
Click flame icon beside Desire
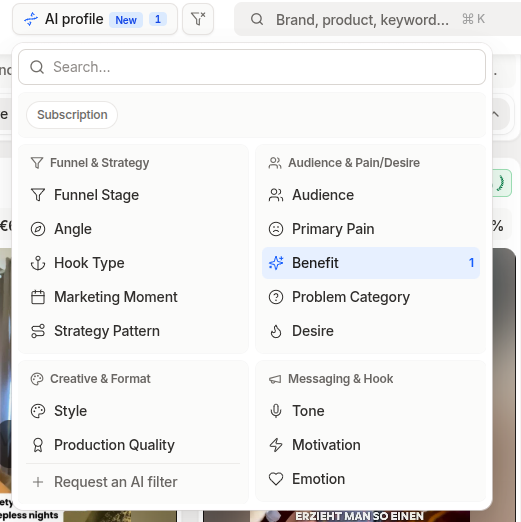[x=276, y=331]
